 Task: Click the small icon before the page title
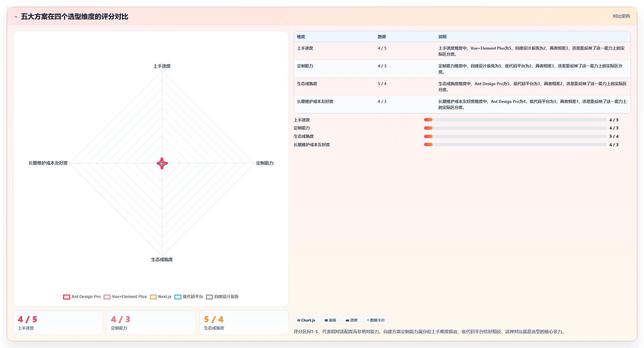click(x=16, y=17)
